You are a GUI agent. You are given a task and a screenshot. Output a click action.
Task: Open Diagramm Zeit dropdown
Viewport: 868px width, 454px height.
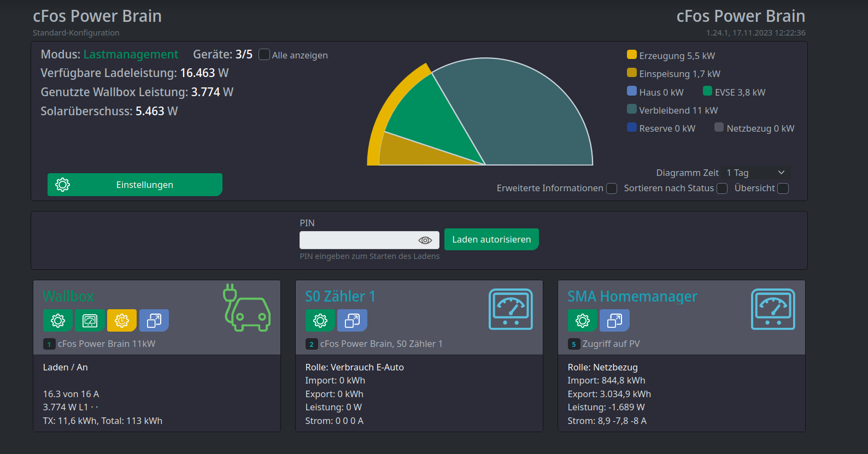(x=755, y=173)
